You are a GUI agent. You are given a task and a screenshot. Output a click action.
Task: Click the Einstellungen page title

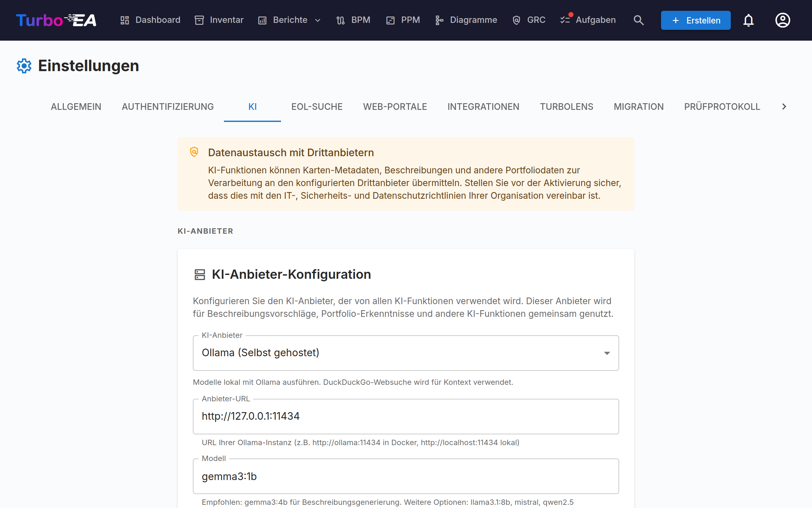(x=88, y=66)
